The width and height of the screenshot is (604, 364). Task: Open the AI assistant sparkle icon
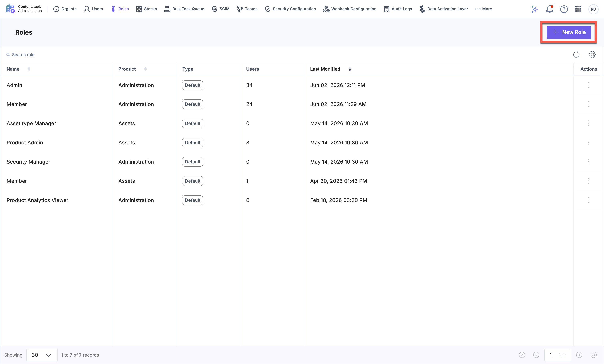point(535,9)
